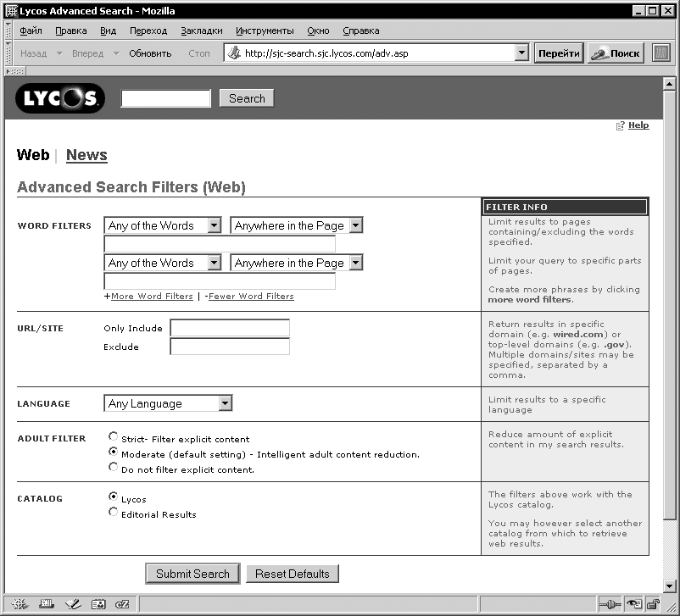Open Composer icon in status bar

pyautogui.click(x=72, y=604)
